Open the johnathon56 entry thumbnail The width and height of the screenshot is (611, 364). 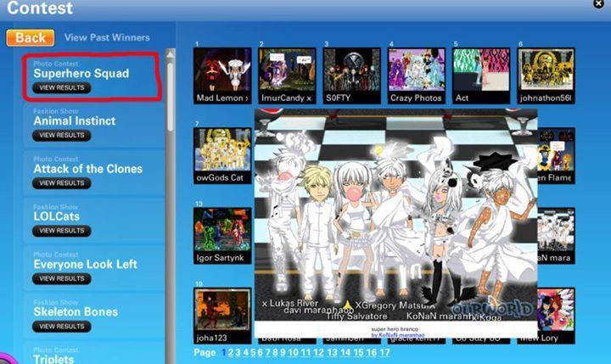pos(546,76)
